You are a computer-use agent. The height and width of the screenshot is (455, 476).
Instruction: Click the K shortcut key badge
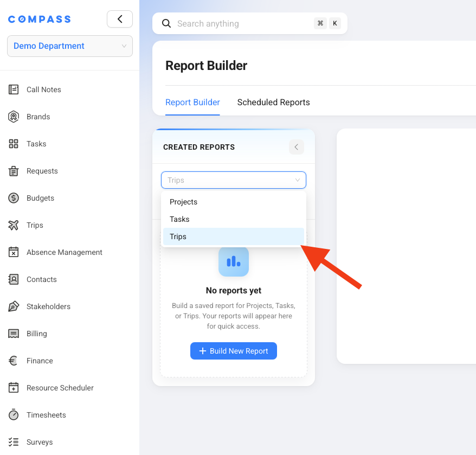(x=335, y=23)
